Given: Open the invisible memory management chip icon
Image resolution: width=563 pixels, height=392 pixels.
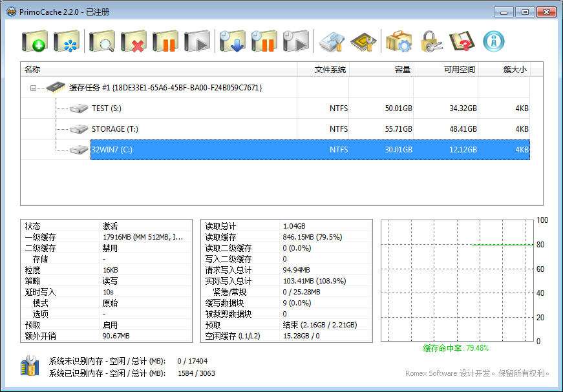Looking at the screenshot, I should [363, 41].
